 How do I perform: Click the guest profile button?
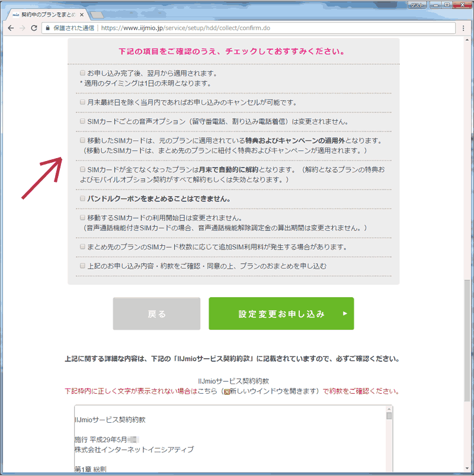point(417,4)
